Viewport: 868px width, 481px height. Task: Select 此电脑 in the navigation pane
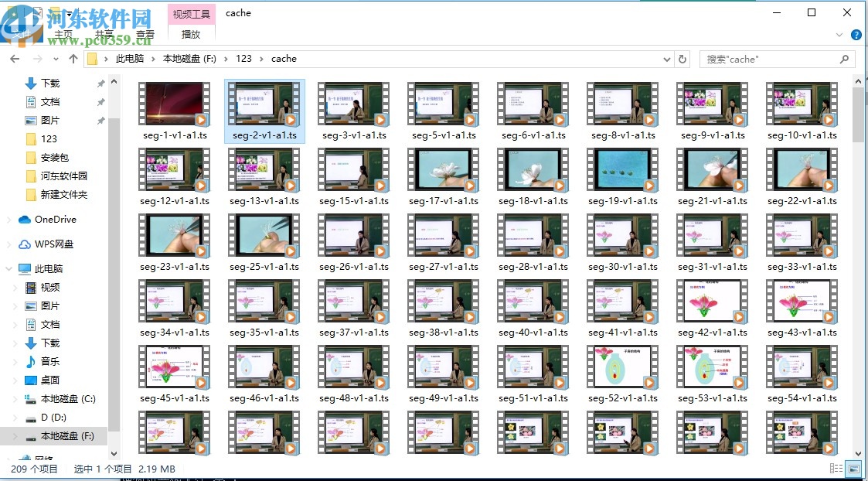(x=49, y=269)
